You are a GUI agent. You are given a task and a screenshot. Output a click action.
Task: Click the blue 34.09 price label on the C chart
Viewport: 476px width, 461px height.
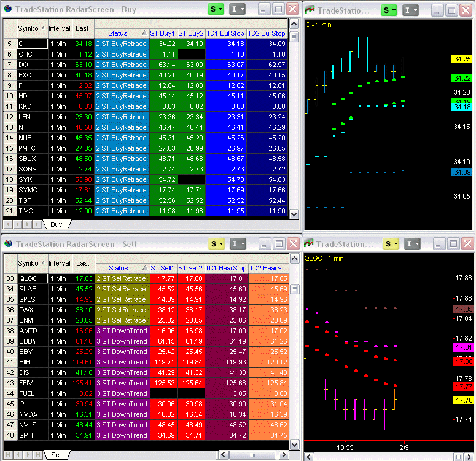tap(462, 172)
